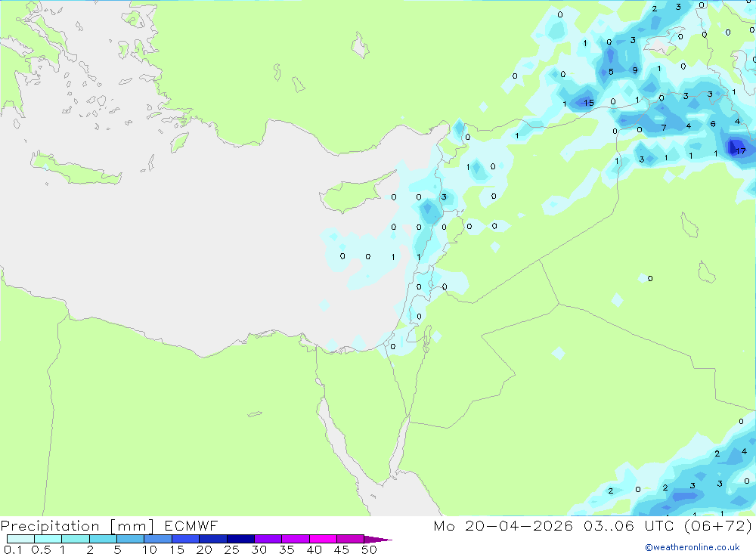756x554 pixels.
Task: Click the "Precipitation [mm]" title text
Action: (77, 526)
